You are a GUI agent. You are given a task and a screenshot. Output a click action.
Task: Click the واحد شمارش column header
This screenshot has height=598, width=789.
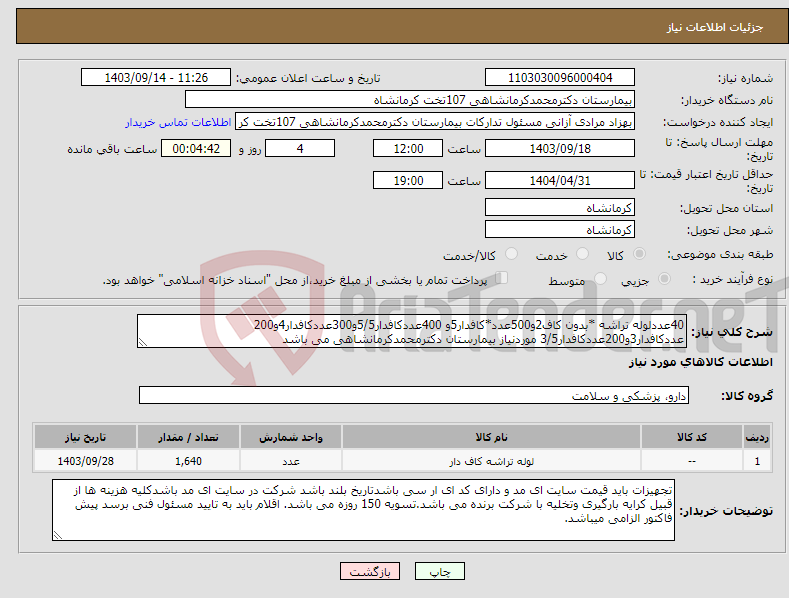[291, 437]
